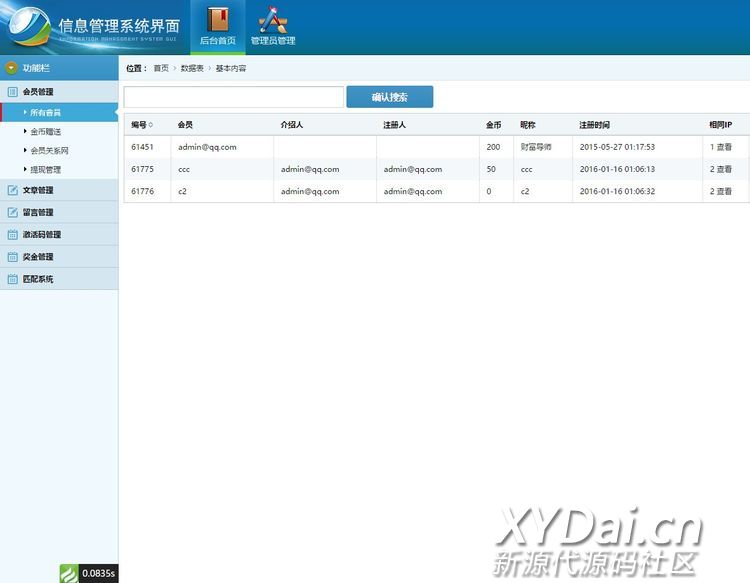Click gold value 200 cell
The height and width of the screenshot is (583, 750).
[493, 147]
